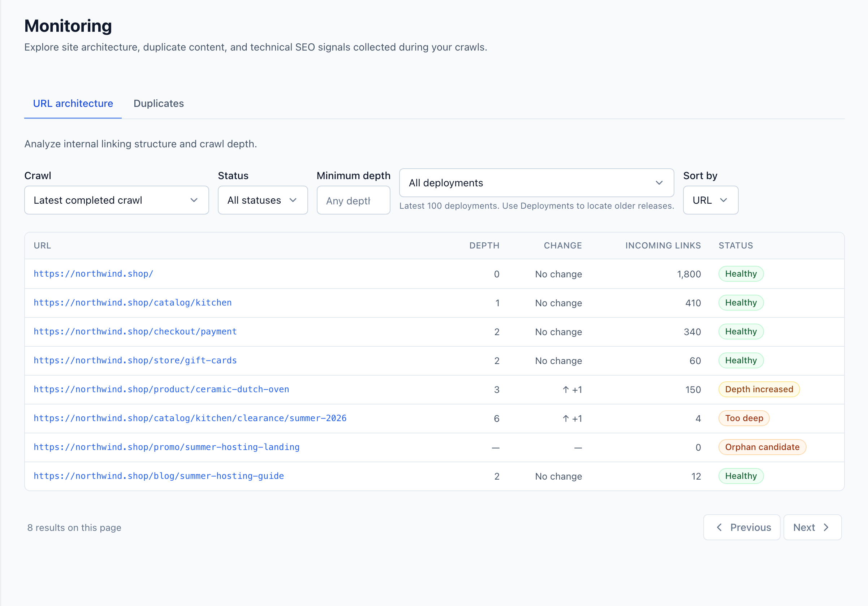The image size is (868, 606).
Task: Click the Healthy badge for the homepage row
Action: 740,274
